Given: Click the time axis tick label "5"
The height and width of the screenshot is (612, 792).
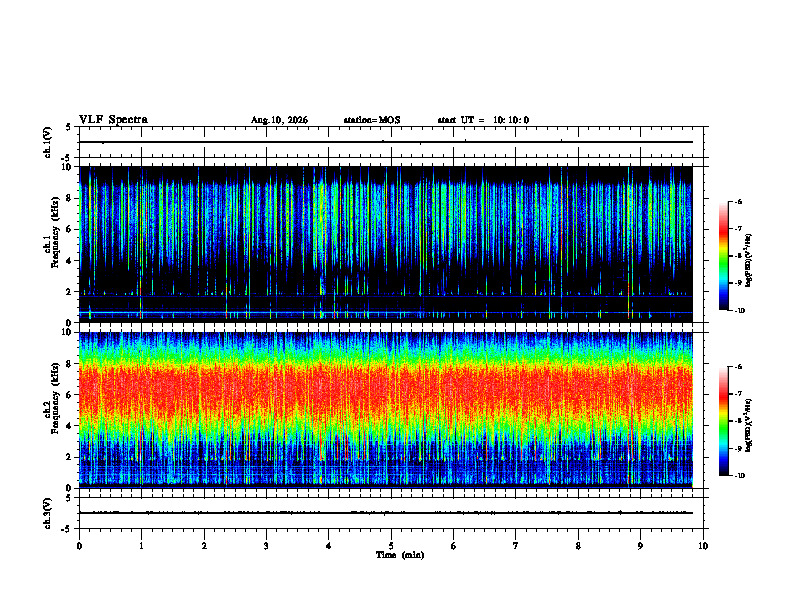Looking at the screenshot, I should coord(391,546).
